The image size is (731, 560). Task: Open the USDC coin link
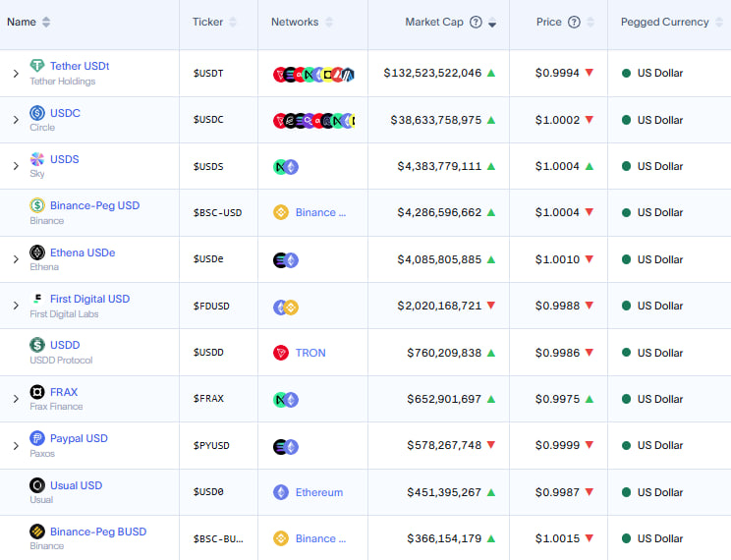(65, 113)
